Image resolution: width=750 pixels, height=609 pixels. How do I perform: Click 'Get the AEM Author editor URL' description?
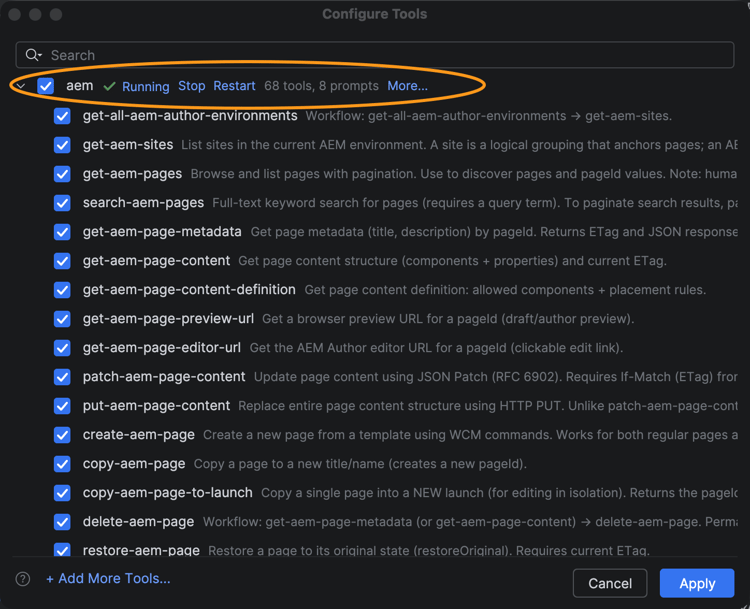point(436,348)
